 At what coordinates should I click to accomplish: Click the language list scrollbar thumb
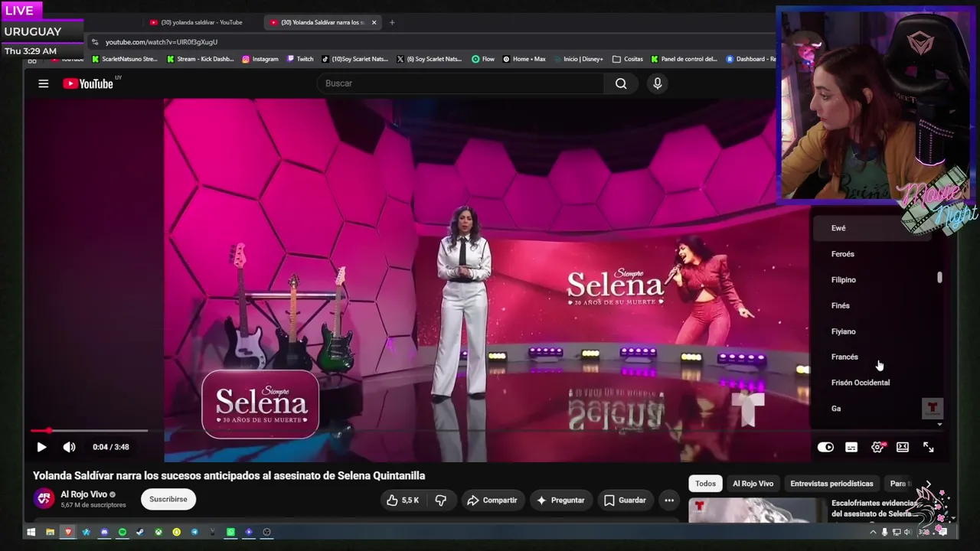coord(939,278)
